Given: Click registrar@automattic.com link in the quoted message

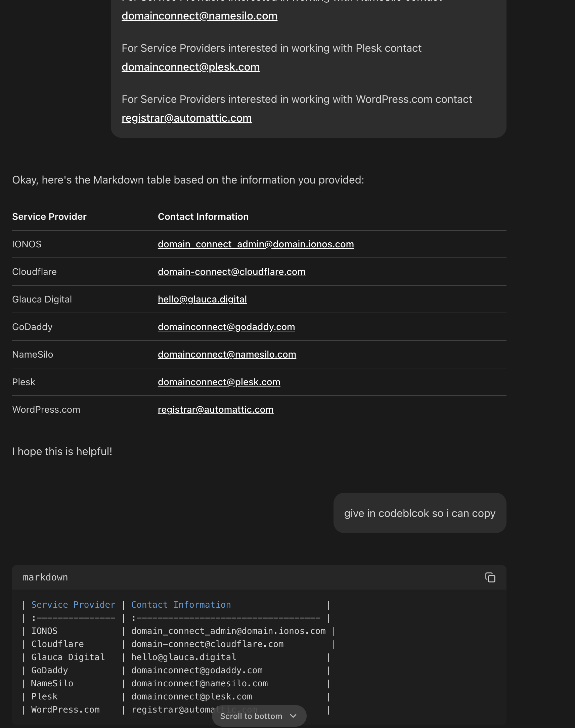Looking at the screenshot, I should pos(186,118).
